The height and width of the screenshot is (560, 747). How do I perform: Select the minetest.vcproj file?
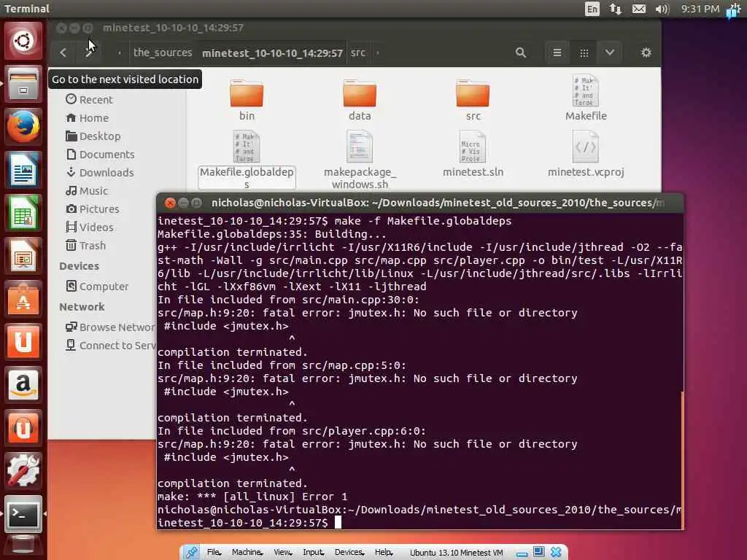(586, 154)
